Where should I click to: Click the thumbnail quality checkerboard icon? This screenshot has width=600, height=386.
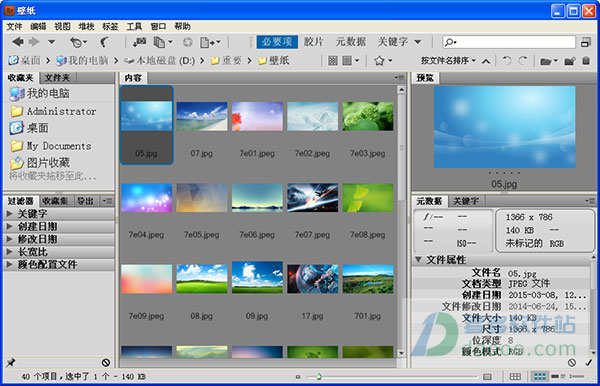[333, 60]
